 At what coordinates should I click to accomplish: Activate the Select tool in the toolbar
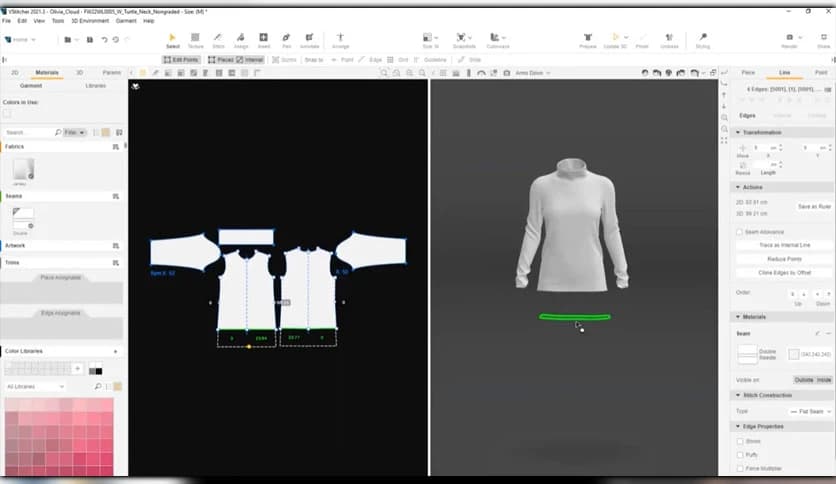[172, 39]
